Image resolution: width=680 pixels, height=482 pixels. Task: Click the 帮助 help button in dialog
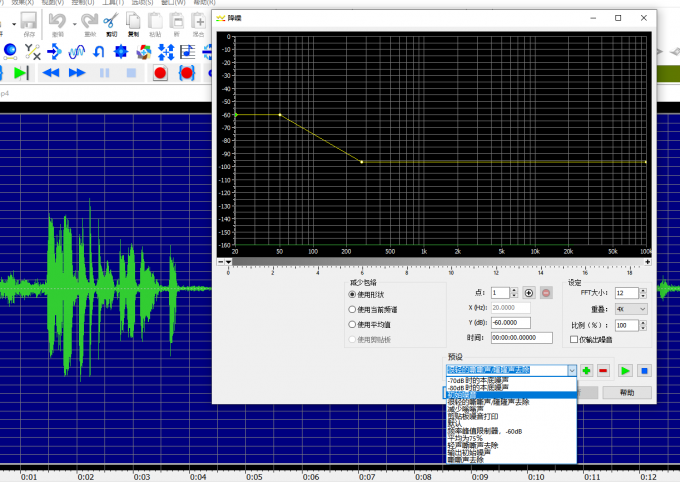tap(627, 393)
